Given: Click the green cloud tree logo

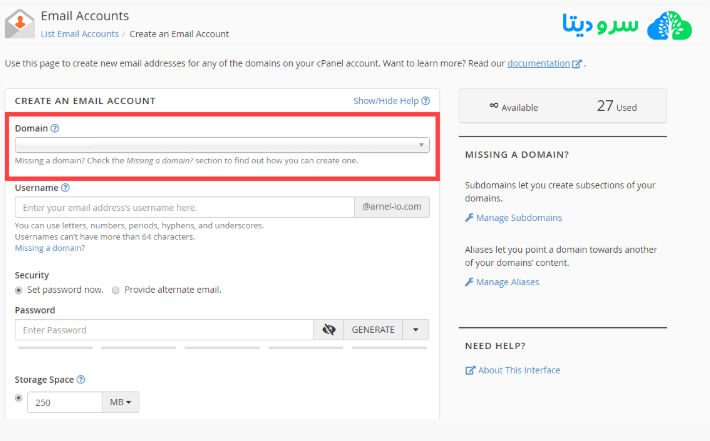Looking at the screenshot, I should [670, 27].
